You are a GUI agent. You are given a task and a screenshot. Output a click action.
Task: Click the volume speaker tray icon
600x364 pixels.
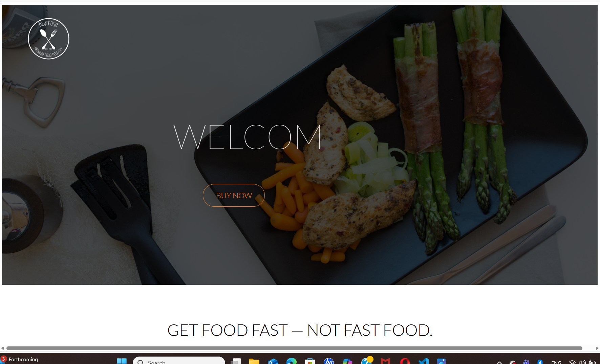(x=582, y=362)
